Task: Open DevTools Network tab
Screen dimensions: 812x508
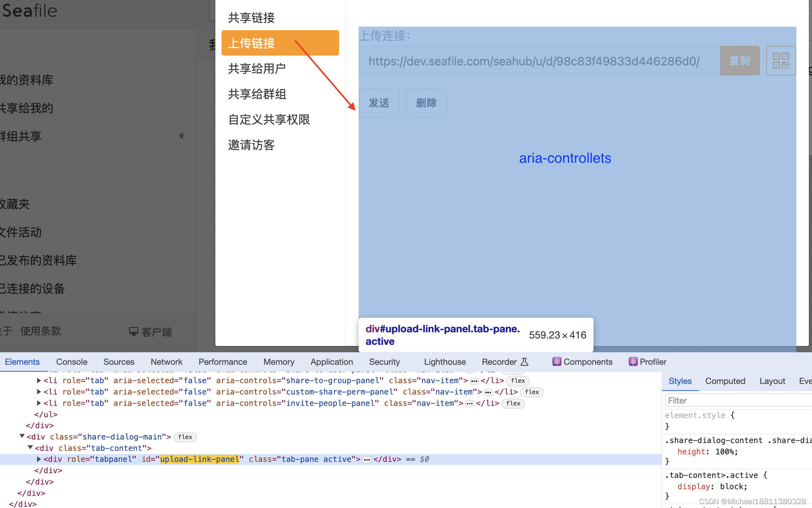Action: point(166,362)
